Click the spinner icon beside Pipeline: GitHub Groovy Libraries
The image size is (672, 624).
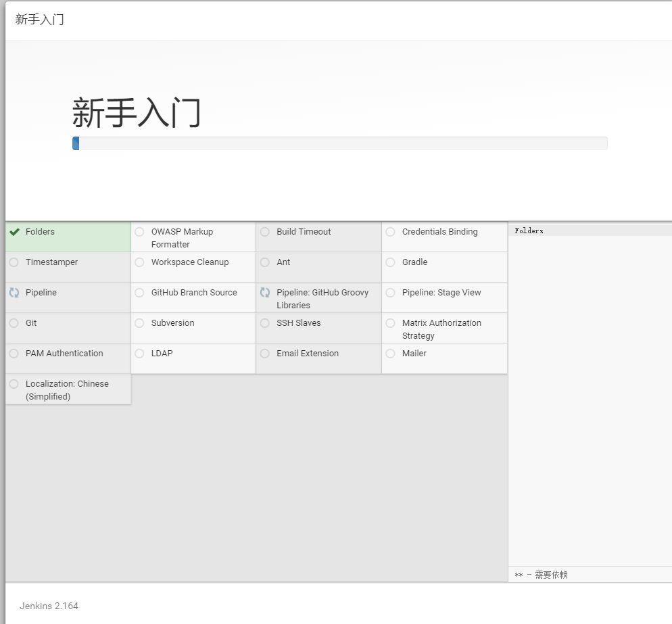[265, 293]
